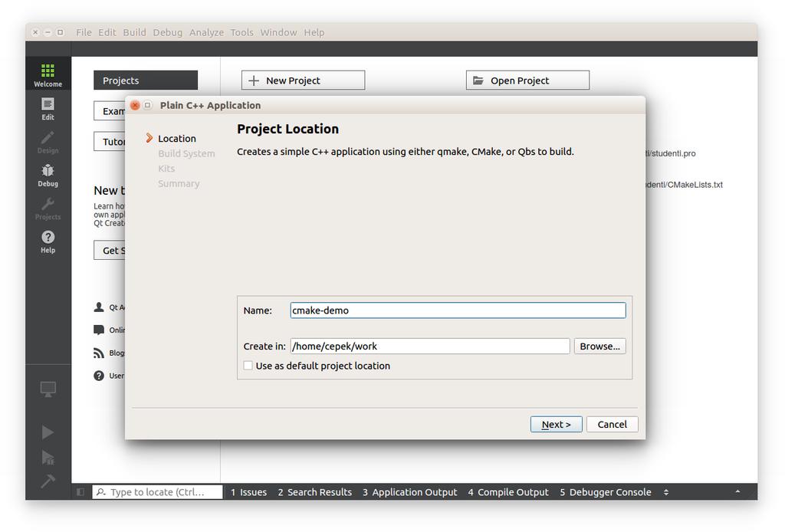Click the Browse... button
Viewport: 785px width, 532px height.
pyautogui.click(x=599, y=346)
